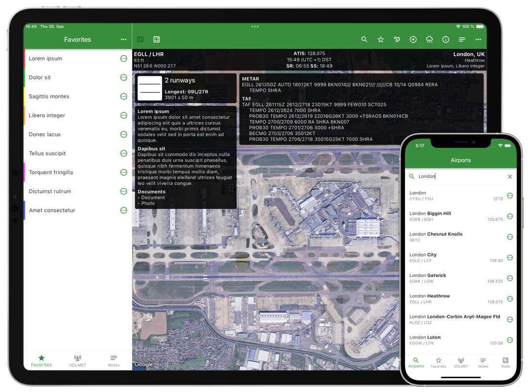Open the Document link under Documents
Image resolution: width=532 pixels, height=392 pixels.
coord(153,198)
